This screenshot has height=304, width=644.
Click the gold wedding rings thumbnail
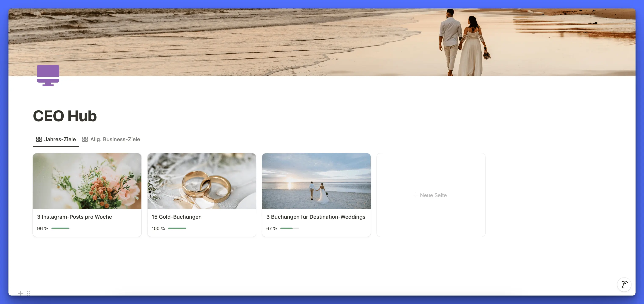point(202,181)
